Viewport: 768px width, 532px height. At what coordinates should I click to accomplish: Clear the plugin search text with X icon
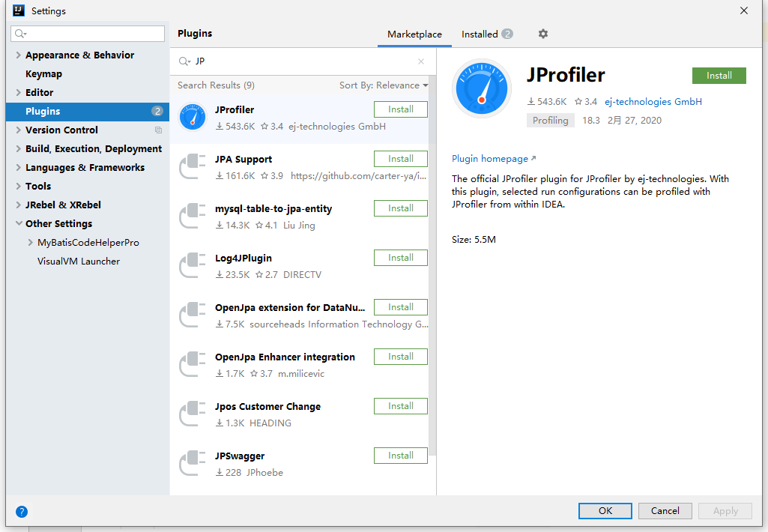pos(421,61)
